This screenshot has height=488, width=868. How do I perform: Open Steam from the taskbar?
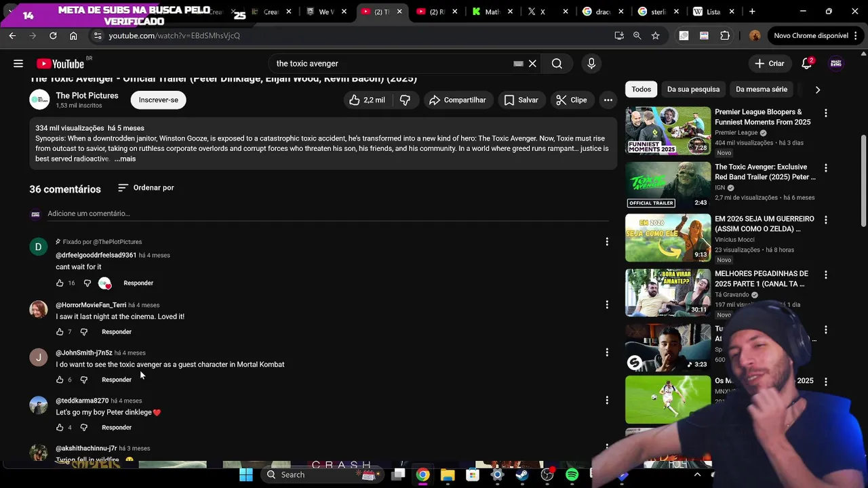tap(522, 474)
